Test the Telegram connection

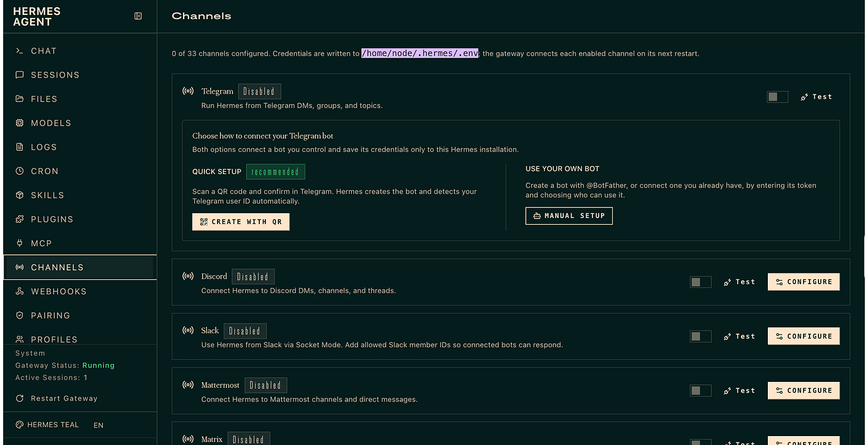coord(816,97)
